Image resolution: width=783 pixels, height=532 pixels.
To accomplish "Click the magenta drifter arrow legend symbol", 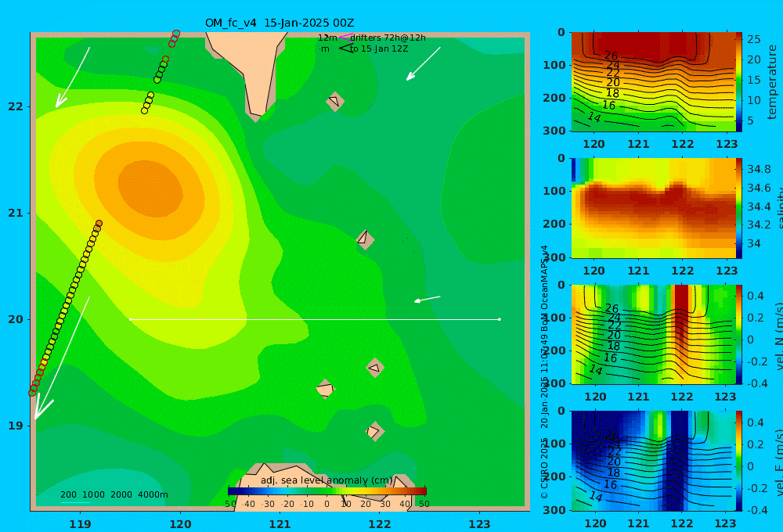I will pos(346,37).
